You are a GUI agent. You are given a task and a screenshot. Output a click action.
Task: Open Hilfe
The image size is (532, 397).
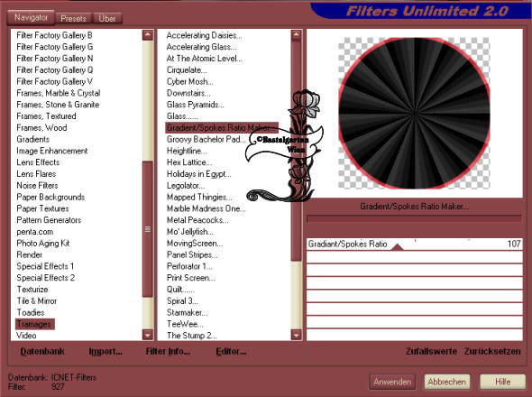coord(503,382)
